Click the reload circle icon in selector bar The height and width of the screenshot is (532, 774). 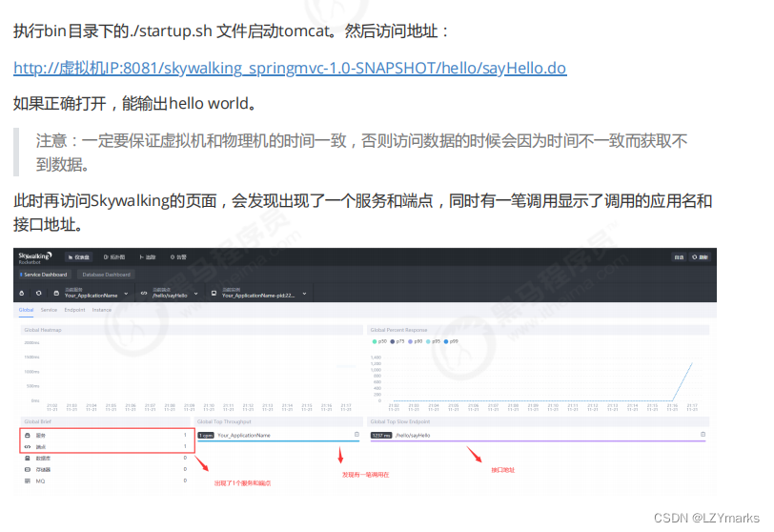click(x=38, y=293)
